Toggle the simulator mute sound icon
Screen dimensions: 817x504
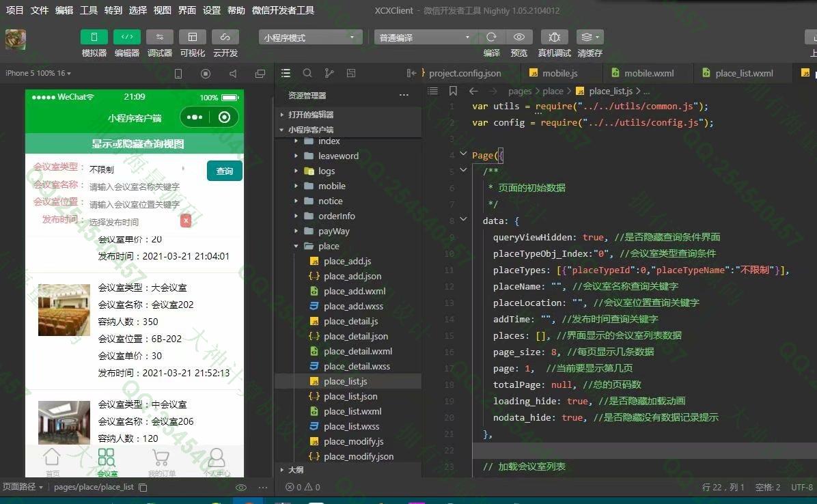[x=233, y=74]
